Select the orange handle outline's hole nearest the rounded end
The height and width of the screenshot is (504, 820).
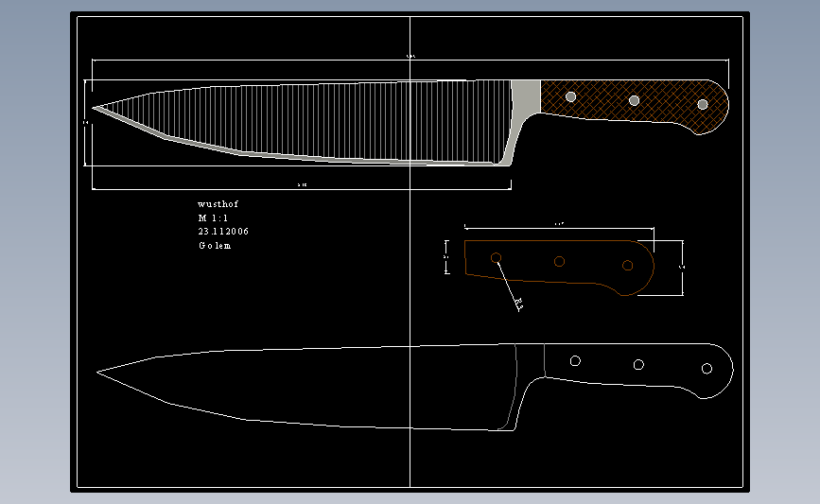(x=628, y=266)
